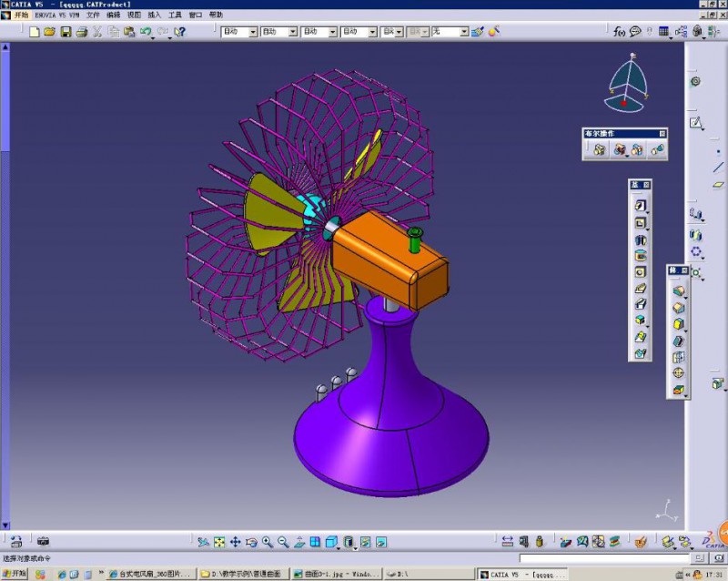The height and width of the screenshot is (581, 728).
Task: Click the Edge Fillet tool in the dress-up toolbar
Action: tap(678, 291)
